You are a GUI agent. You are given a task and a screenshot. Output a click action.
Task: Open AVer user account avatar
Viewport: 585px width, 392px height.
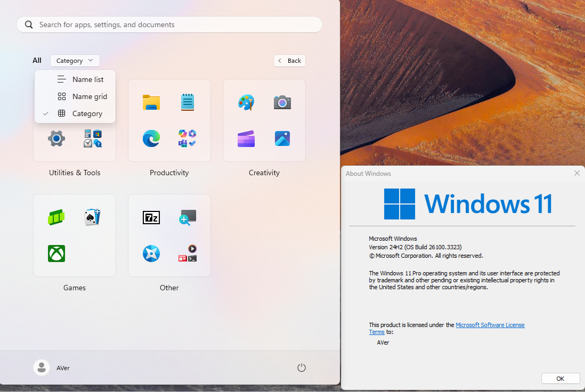(x=42, y=367)
